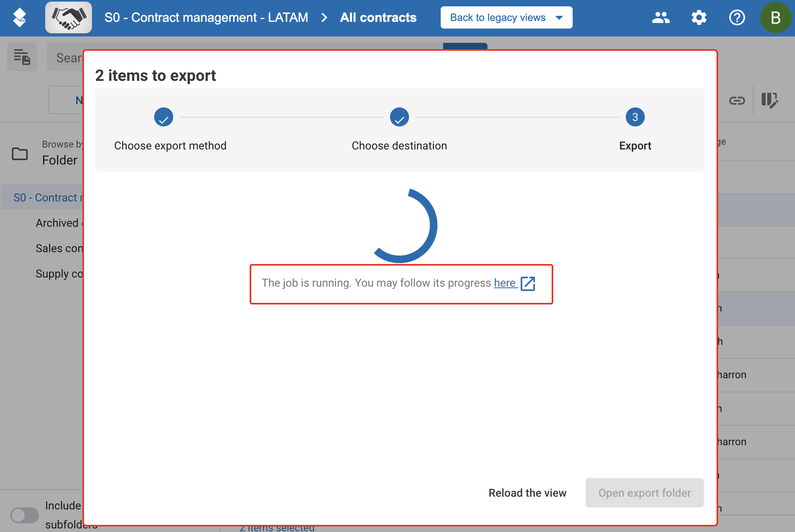Toggle Include subfolders switch
This screenshot has height=532, width=795.
(x=25, y=515)
